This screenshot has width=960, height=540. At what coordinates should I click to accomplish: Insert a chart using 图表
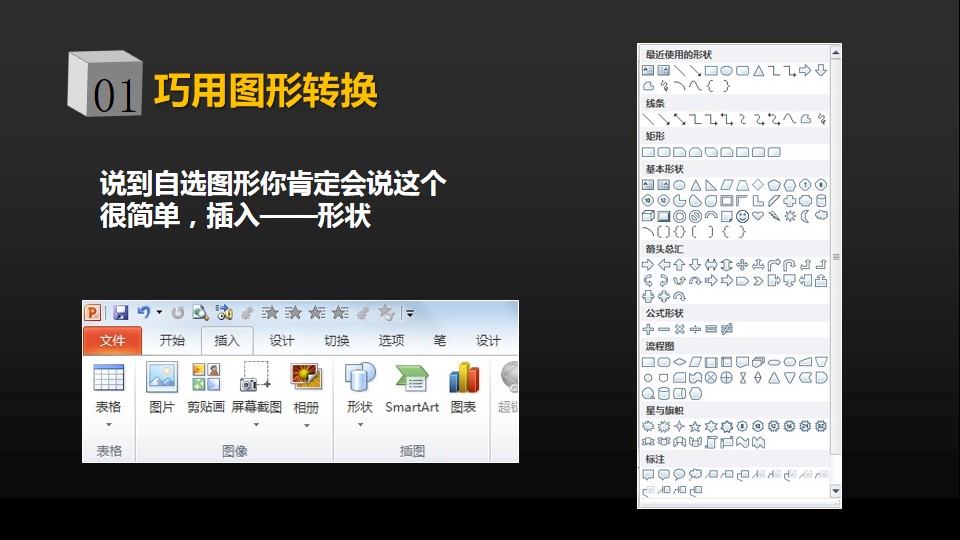[x=463, y=387]
